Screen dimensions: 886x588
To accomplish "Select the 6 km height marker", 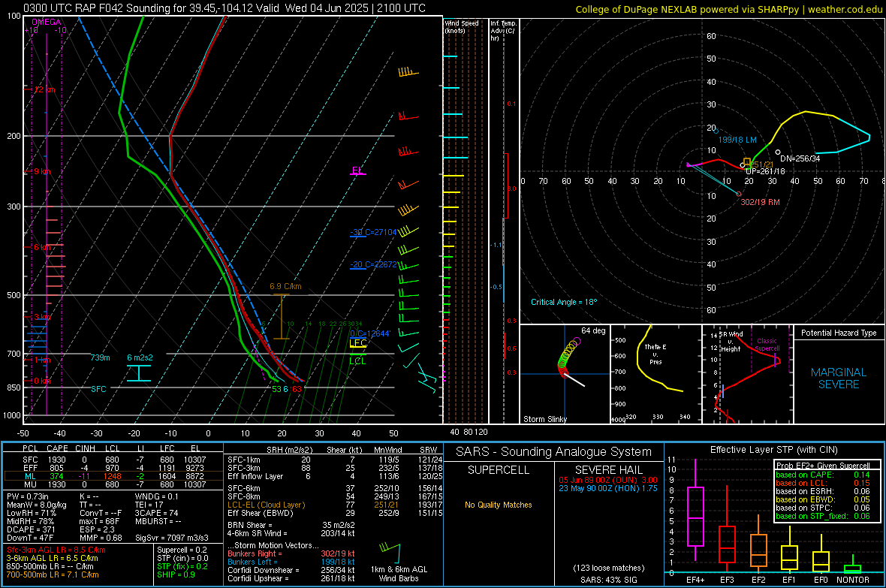I will pyautogui.click(x=42, y=247).
